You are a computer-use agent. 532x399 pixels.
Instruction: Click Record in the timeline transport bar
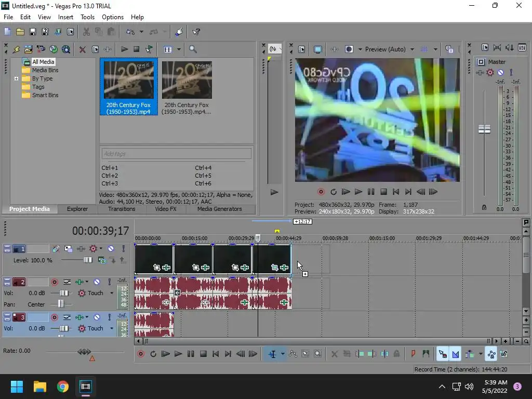141,354
